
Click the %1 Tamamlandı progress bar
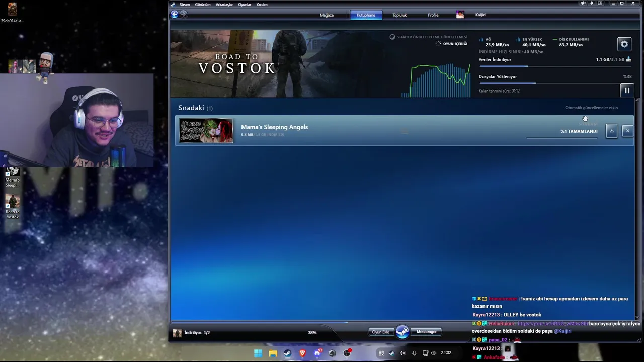click(x=562, y=137)
